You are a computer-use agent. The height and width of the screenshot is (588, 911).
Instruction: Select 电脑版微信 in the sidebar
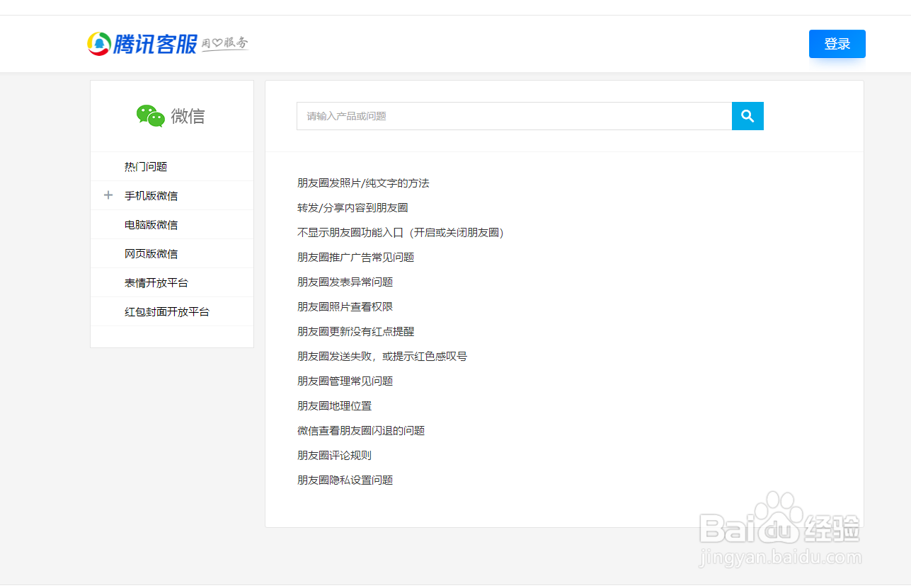(x=151, y=225)
